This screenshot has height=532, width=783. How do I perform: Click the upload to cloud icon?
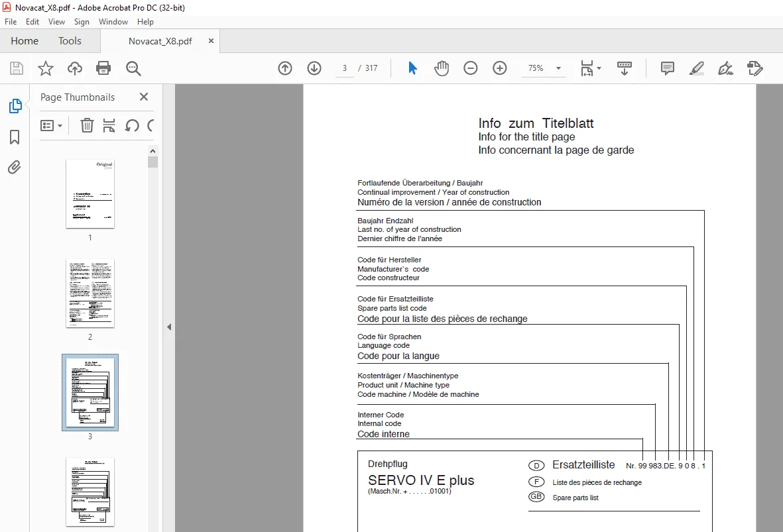75,68
